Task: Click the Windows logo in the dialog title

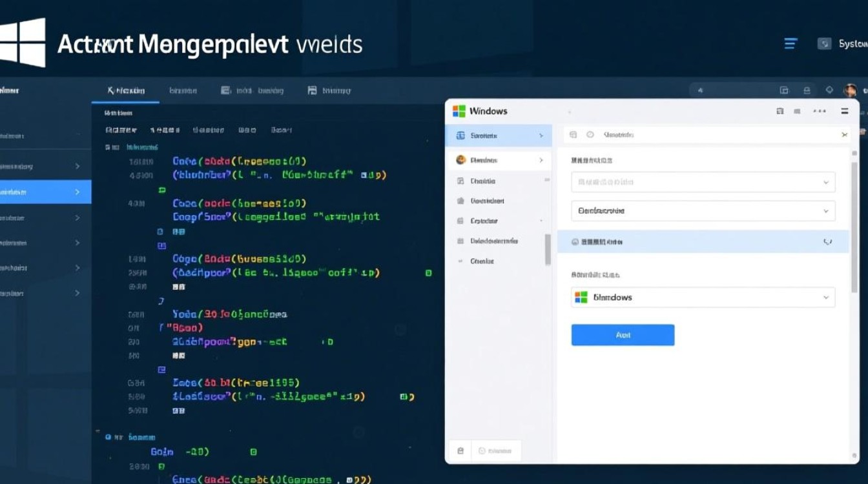Action: click(x=459, y=111)
